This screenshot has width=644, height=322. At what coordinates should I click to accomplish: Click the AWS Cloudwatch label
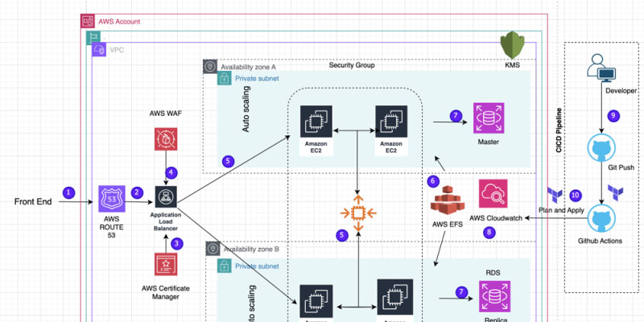pyautogui.click(x=495, y=218)
